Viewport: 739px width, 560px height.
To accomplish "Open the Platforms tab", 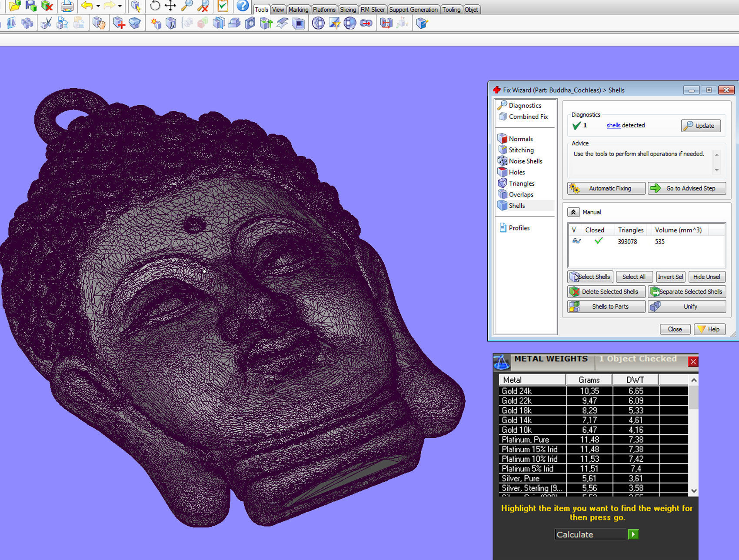I will coord(324,10).
